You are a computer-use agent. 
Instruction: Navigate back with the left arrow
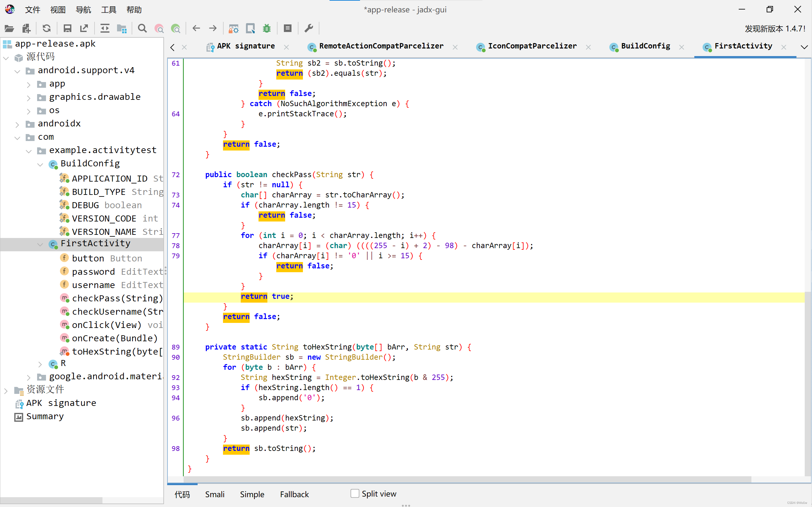tap(196, 29)
